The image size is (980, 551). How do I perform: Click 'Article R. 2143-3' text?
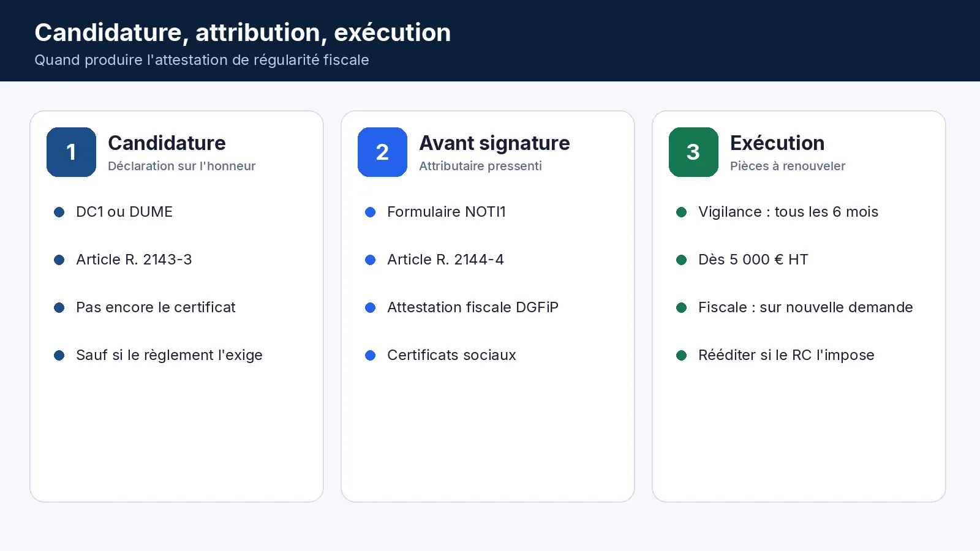tap(134, 260)
